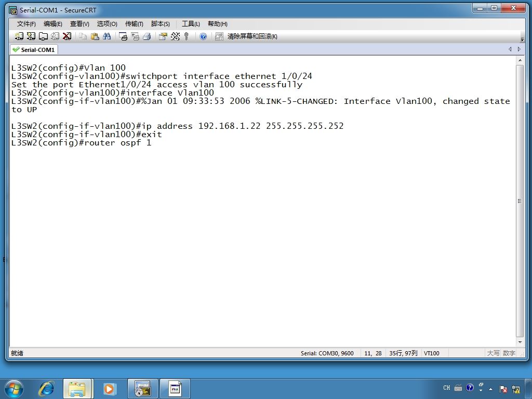Viewport: 532px width, 399px height.
Task: Click the blue Help question mark icon
Action: tap(203, 36)
